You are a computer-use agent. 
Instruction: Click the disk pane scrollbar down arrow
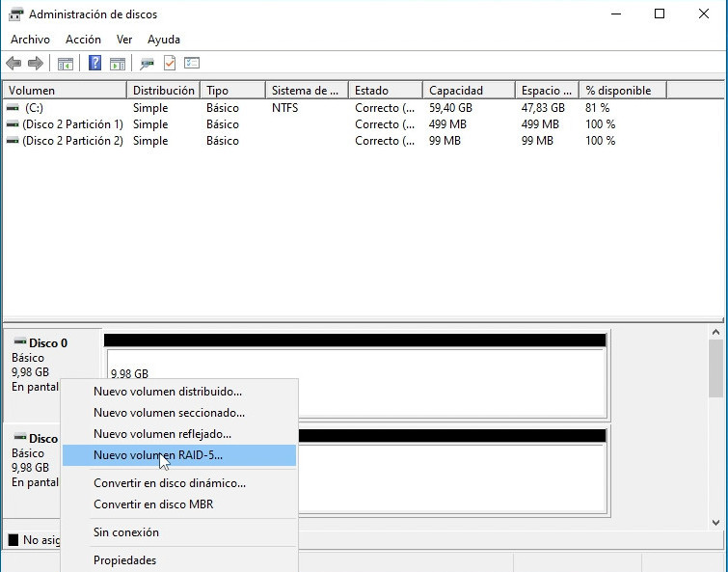(715, 522)
